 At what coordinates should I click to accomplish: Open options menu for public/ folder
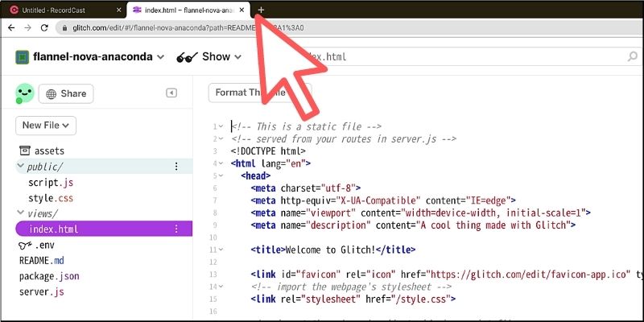pos(176,167)
